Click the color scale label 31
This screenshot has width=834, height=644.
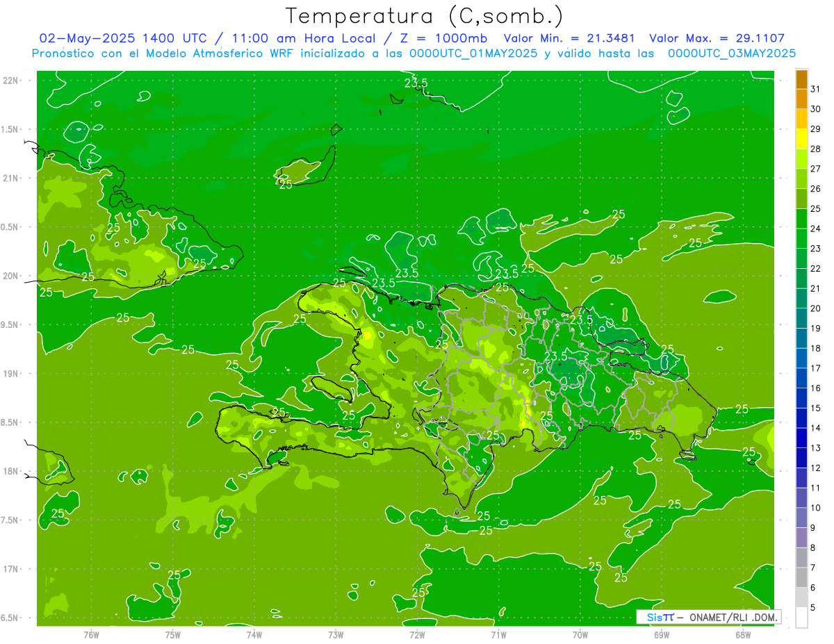[816, 89]
